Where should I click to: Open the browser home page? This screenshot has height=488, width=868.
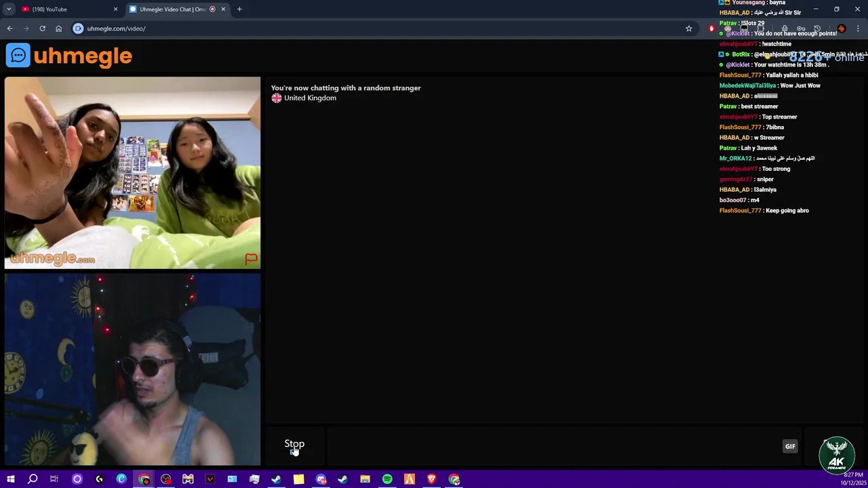click(58, 28)
